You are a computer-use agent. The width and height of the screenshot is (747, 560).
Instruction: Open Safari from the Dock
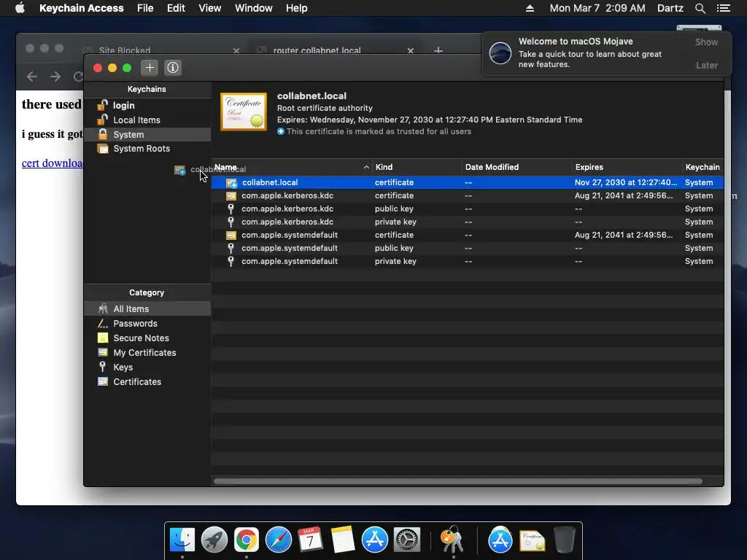tap(278, 540)
